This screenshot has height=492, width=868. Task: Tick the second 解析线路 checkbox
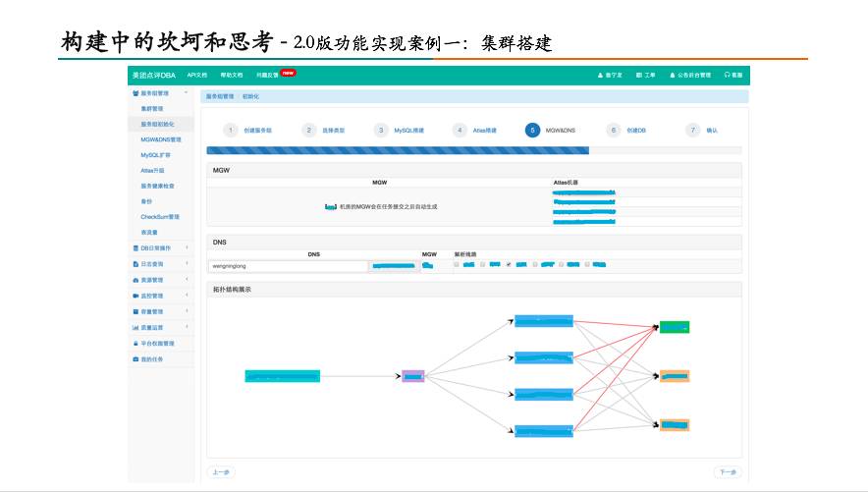point(483,264)
